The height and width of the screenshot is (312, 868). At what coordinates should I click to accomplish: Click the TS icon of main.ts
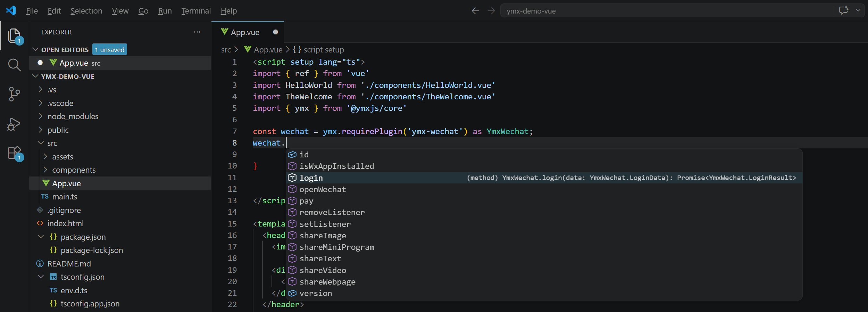[x=45, y=197]
